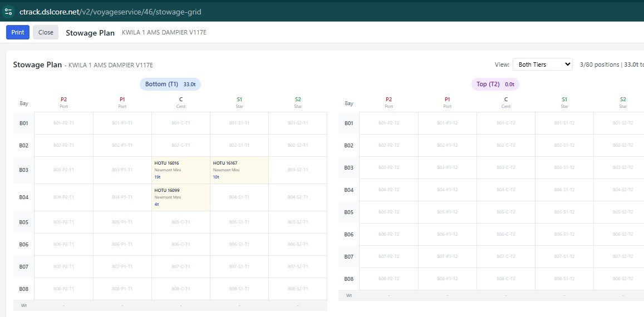Select container HOTU 16167 cell
The image size is (644, 317).
click(239, 170)
